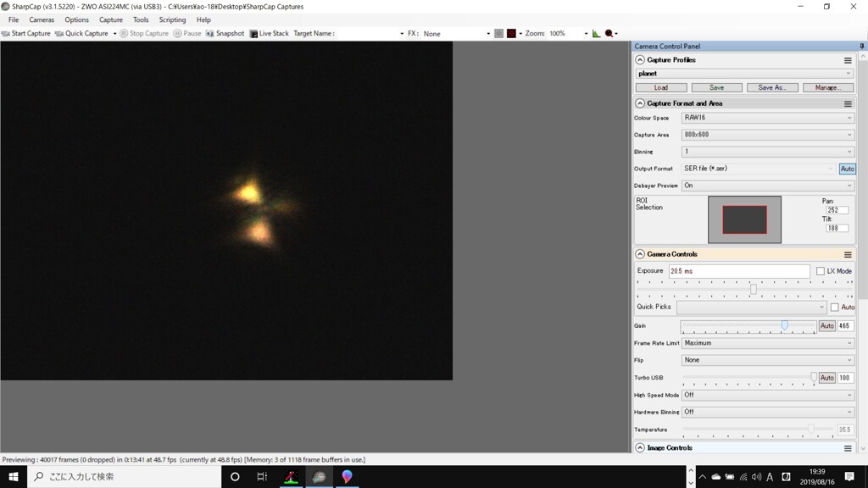868x488 pixels.
Task: Collapse the Capture Format and Area section
Action: [x=640, y=103]
